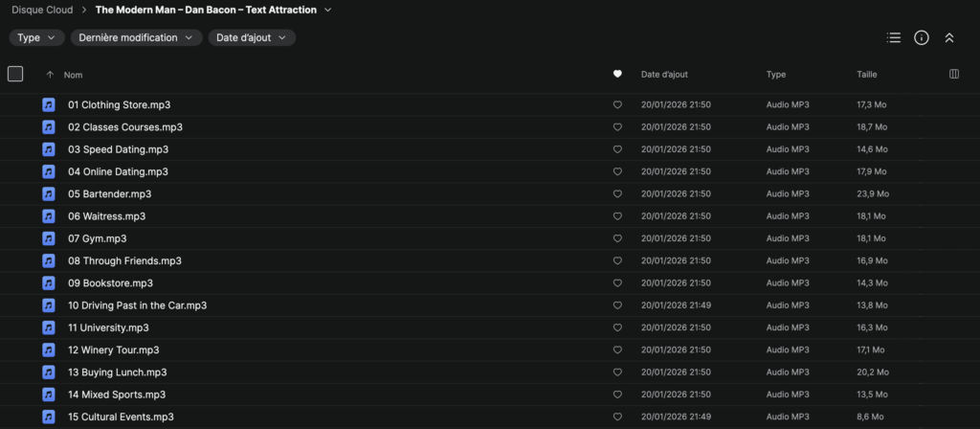Screen dimensions: 980x429
Task: Click the sort arrow beside Nom
Action: click(50, 74)
